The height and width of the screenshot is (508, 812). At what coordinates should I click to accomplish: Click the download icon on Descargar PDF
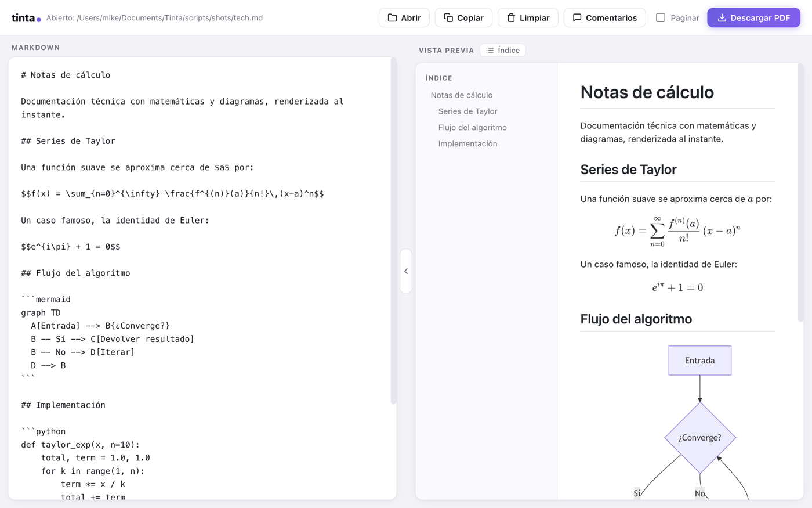point(722,17)
